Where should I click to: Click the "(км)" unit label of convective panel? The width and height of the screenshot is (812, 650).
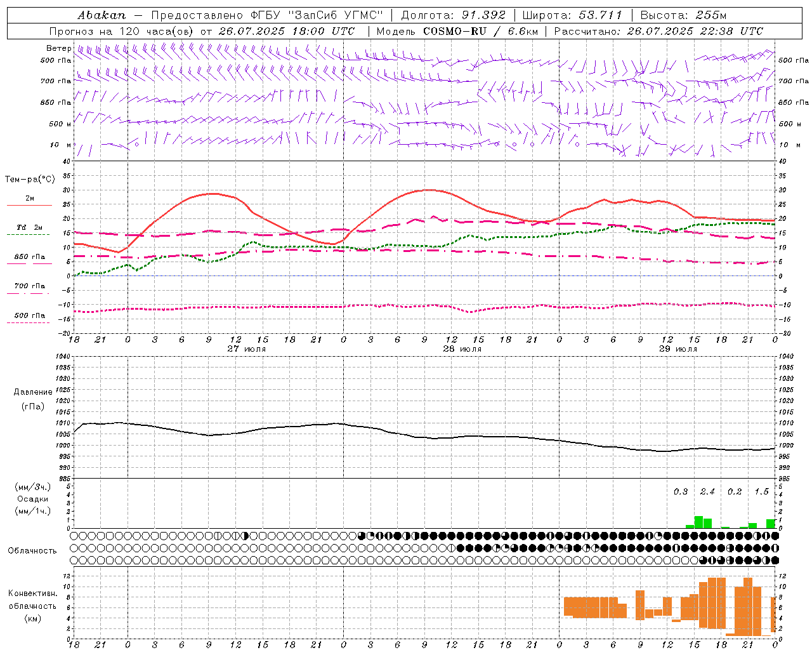(33, 618)
